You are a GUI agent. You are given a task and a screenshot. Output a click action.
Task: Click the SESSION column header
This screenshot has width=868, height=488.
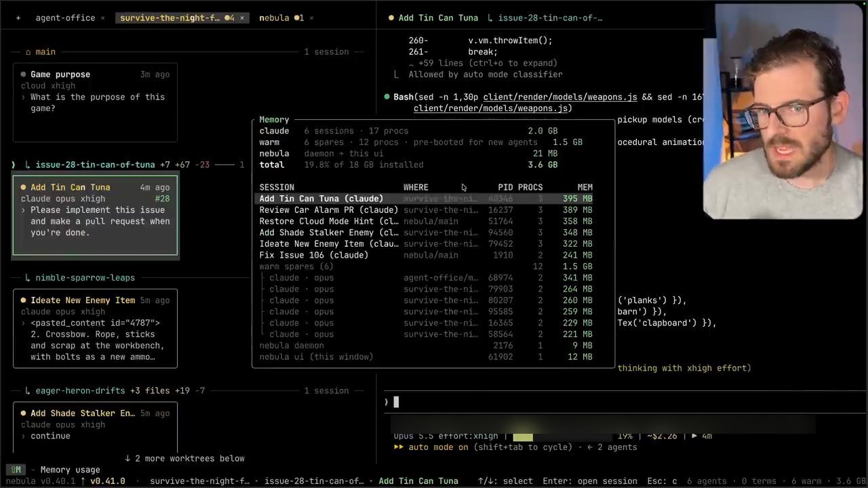click(277, 187)
